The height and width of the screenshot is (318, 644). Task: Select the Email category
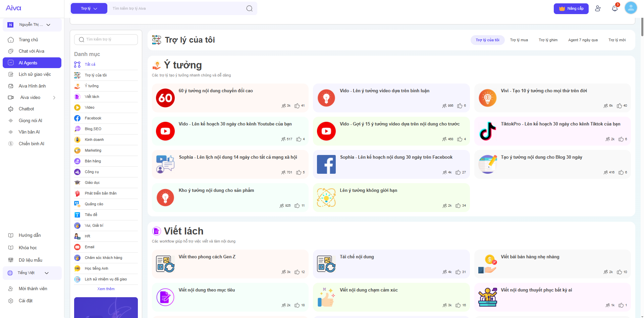[x=106, y=247]
